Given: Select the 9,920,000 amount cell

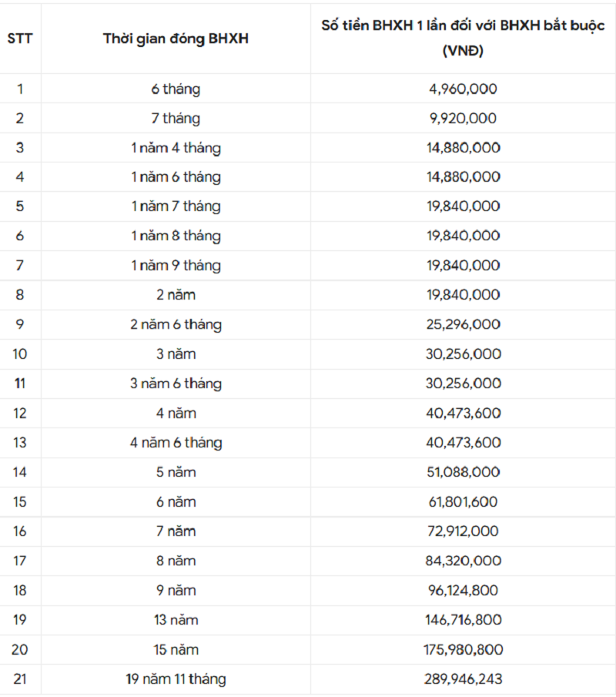Looking at the screenshot, I should pyautogui.click(x=463, y=119).
